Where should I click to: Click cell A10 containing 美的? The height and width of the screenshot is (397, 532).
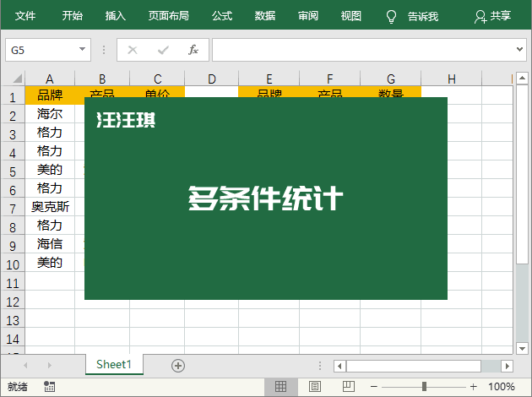(x=50, y=263)
